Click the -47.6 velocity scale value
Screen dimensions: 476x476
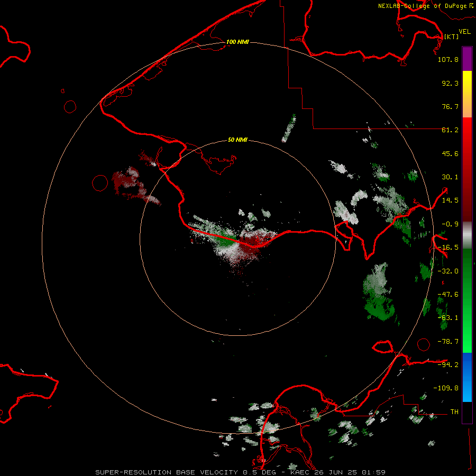[x=448, y=295]
